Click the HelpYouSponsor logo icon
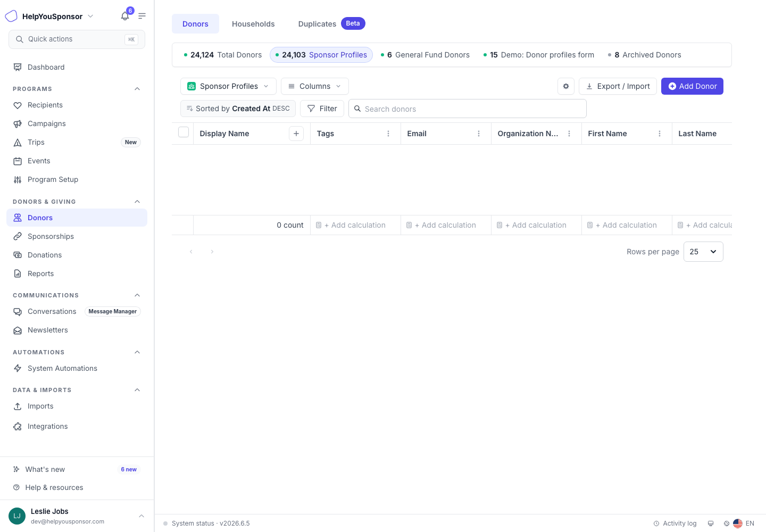This screenshot has height=532, width=766. [11, 16]
